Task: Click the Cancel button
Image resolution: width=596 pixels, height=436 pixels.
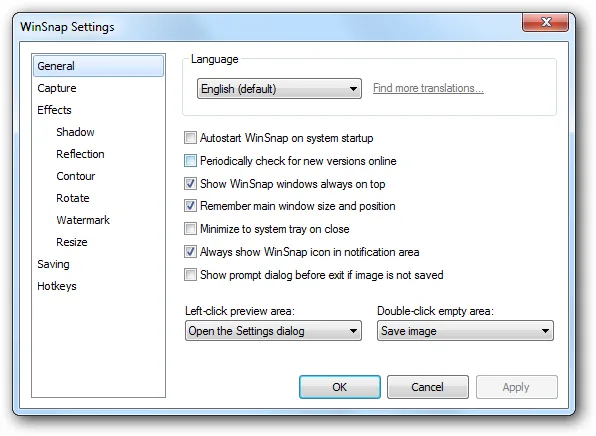Action: tap(428, 387)
